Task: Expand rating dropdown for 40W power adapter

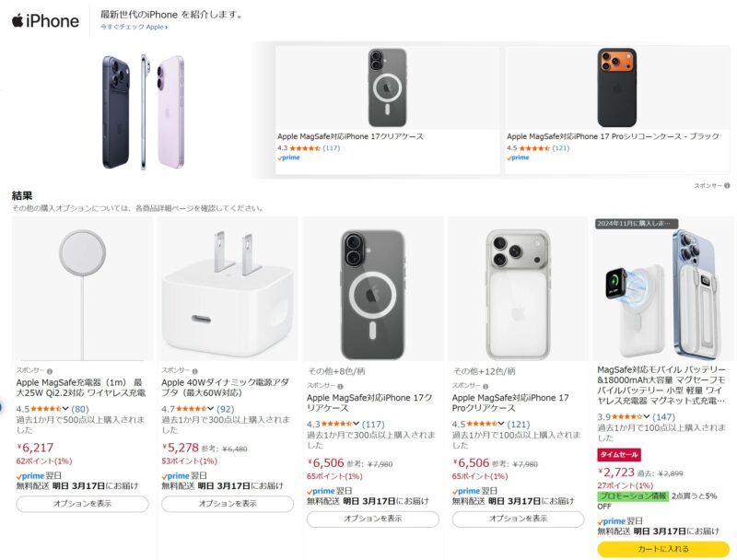Action: (210, 409)
